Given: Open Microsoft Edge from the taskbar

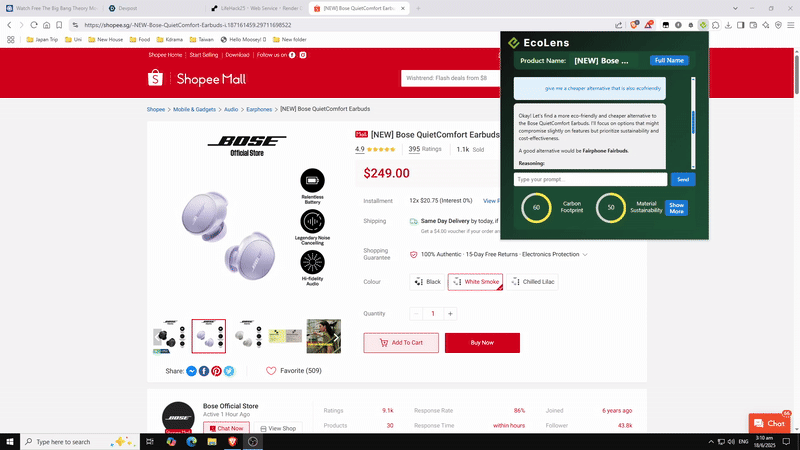Looking at the screenshot, I should point(191,442).
